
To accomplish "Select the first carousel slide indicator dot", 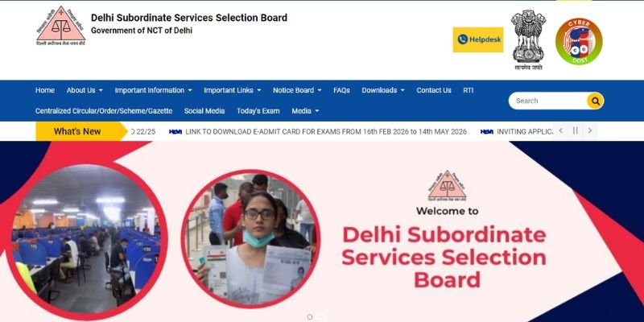I will (310, 316).
